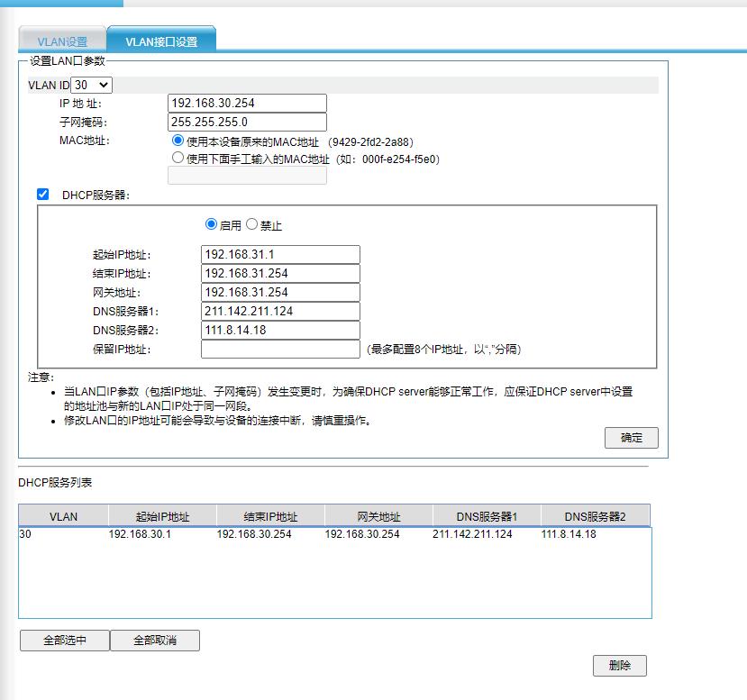747x700 pixels.
Task: Click the DNS服务器1 input field
Action: click(280, 312)
